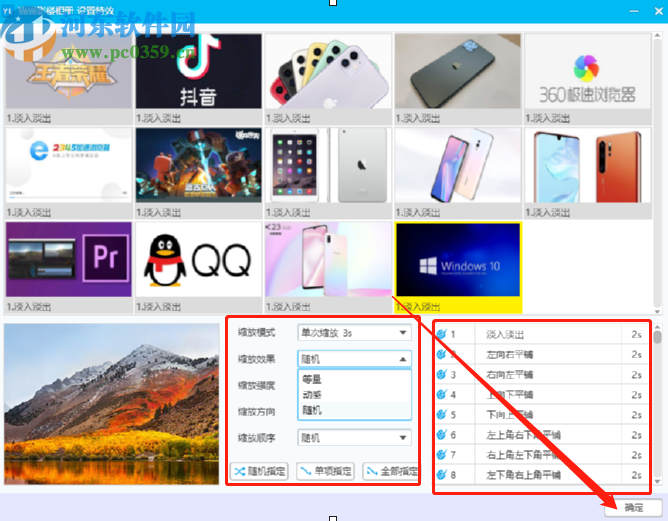Open the 缩放顺序 dropdown set to 随机

(x=354, y=438)
